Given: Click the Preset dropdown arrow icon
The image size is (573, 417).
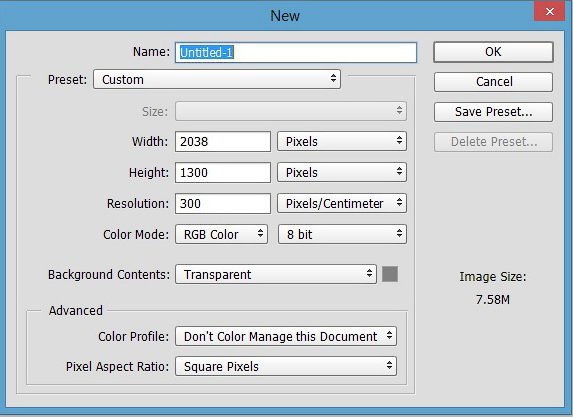Looking at the screenshot, I should click(333, 78).
